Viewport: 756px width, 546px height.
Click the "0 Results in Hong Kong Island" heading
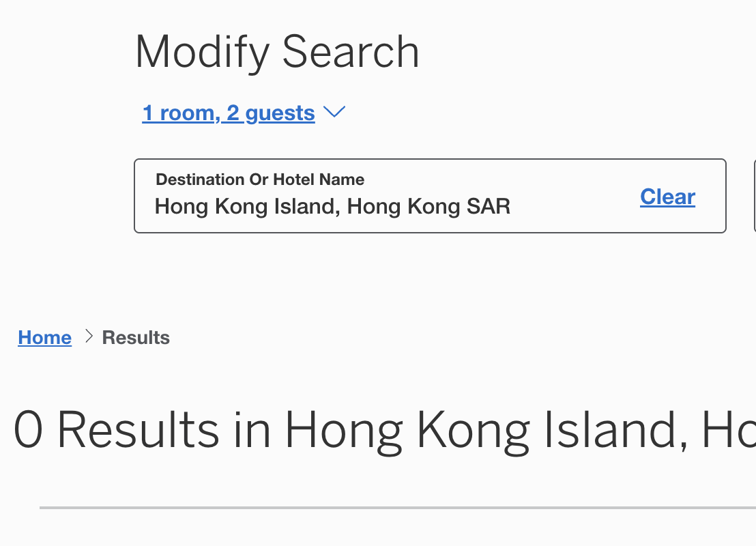point(382,430)
